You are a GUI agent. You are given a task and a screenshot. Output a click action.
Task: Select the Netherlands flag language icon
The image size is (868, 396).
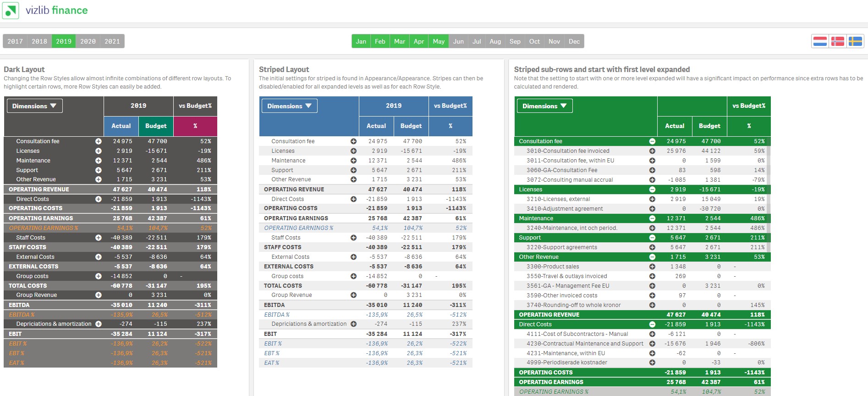pyautogui.click(x=820, y=41)
